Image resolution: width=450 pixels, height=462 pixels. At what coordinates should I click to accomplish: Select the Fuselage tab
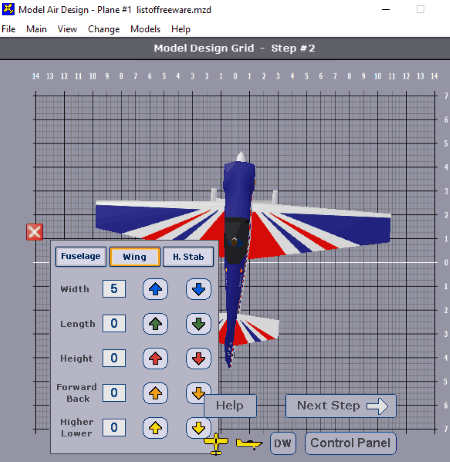point(81,256)
